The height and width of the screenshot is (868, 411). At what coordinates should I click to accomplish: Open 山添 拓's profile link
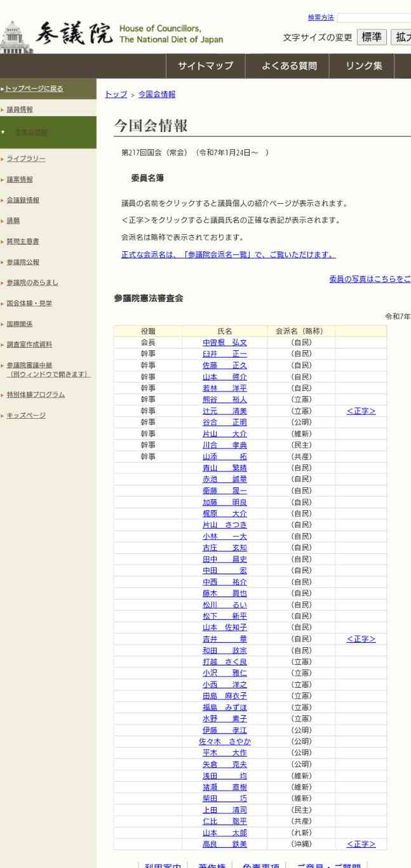point(224,457)
